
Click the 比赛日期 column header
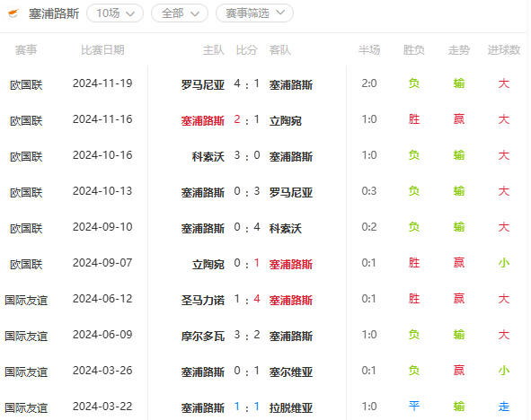102,50
